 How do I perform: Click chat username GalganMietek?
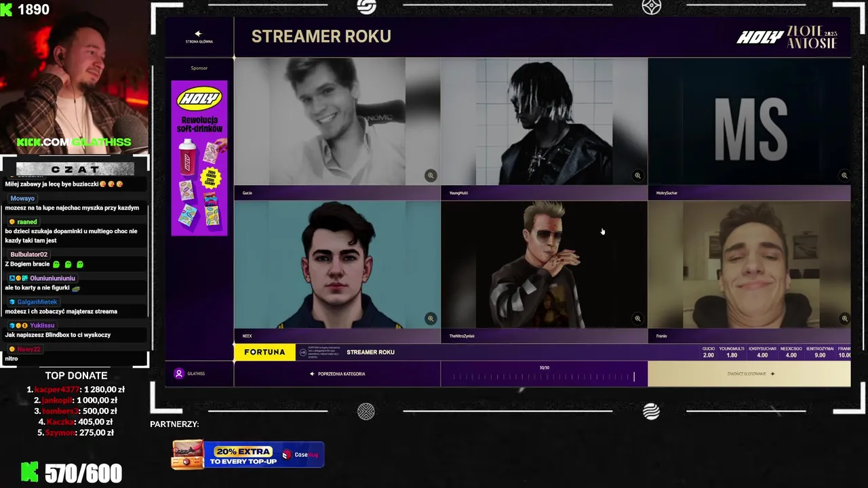(37, 302)
